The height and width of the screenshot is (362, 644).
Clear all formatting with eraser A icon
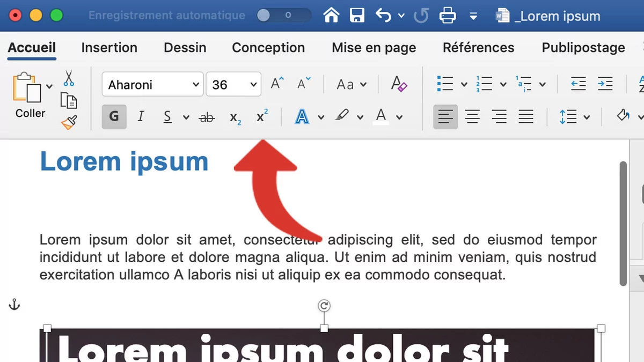tap(399, 84)
